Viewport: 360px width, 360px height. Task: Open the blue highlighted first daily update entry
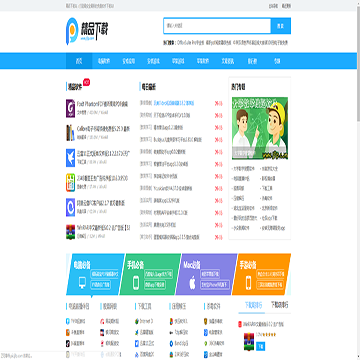click(x=174, y=103)
